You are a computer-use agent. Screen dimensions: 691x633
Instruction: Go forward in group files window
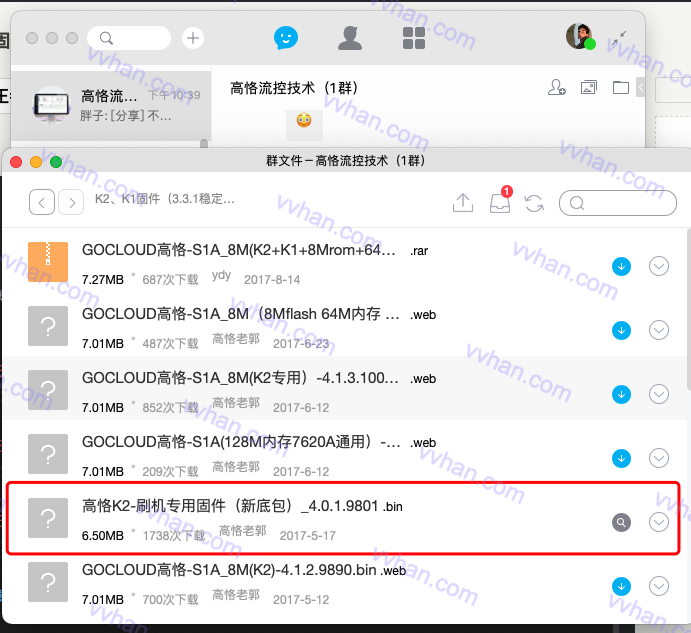click(71, 202)
